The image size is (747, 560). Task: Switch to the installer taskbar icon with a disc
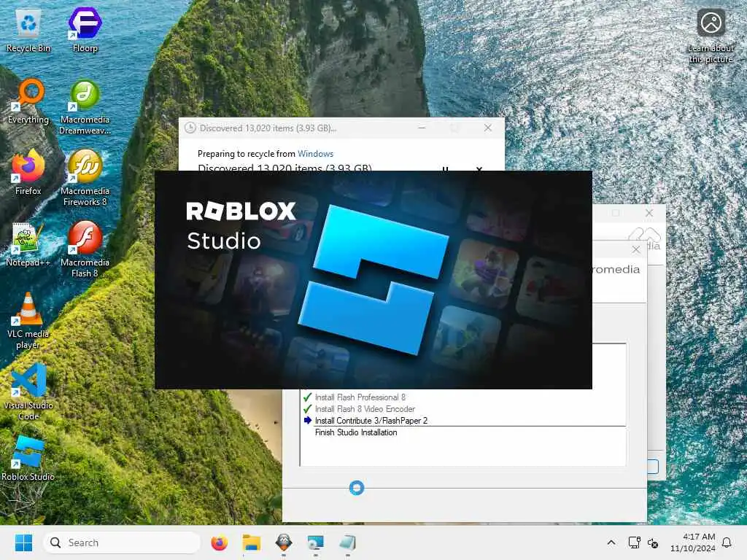click(315, 542)
